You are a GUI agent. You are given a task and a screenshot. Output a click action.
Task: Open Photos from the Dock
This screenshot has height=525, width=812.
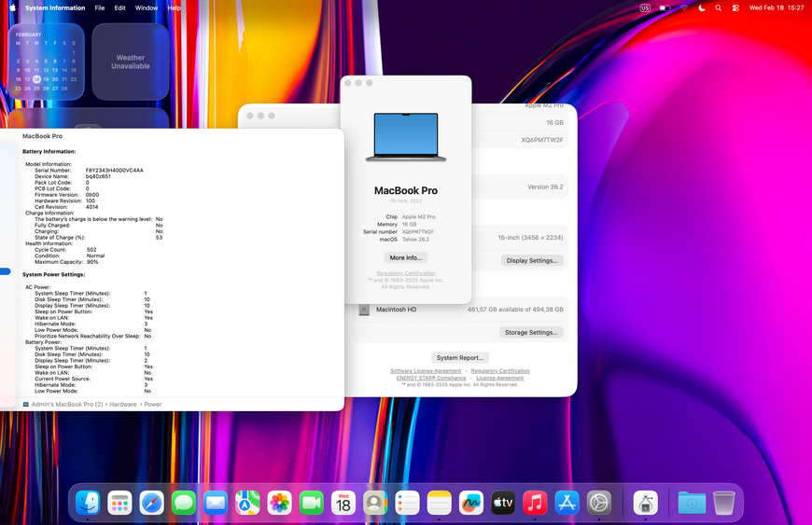pos(280,503)
